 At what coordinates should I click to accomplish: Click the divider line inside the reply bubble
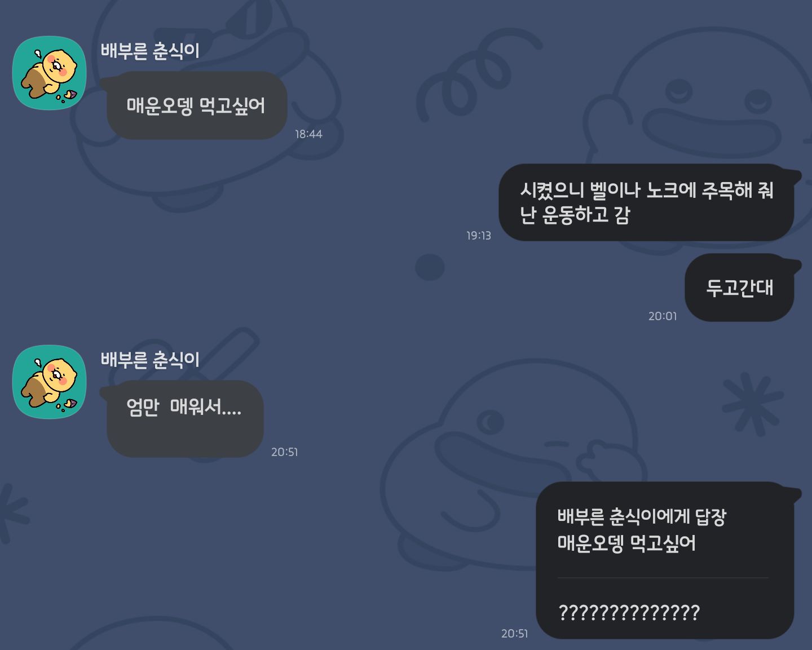tap(663, 578)
